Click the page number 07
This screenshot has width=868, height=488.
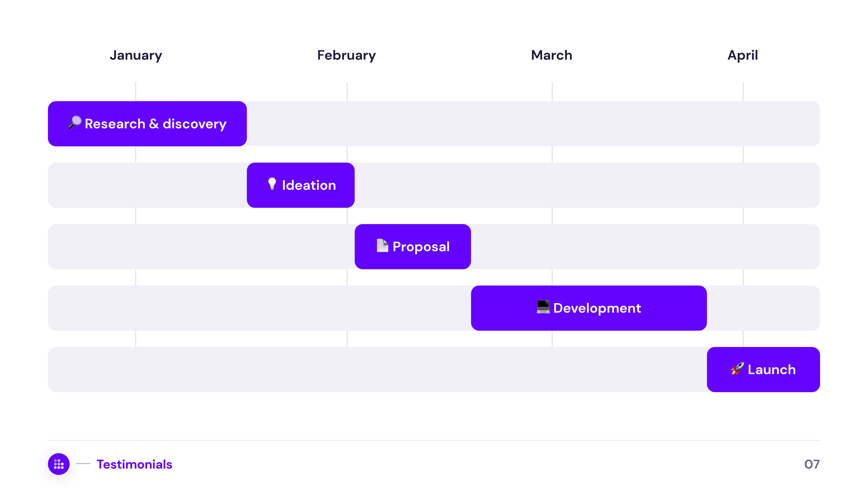(x=812, y=464)
